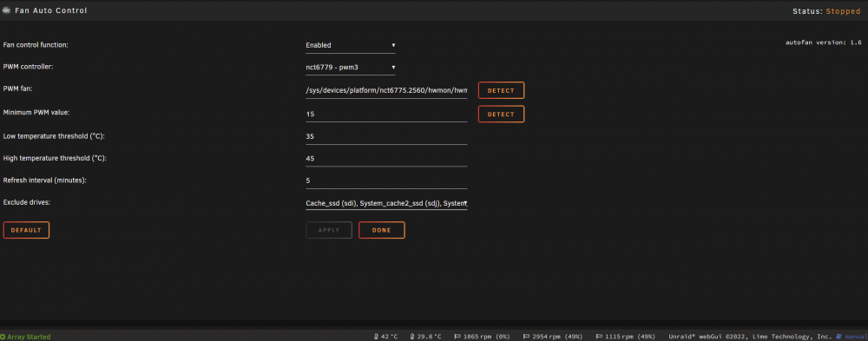
Task: Expand the Exclude drives selector
Action: (x=386, y=204)
